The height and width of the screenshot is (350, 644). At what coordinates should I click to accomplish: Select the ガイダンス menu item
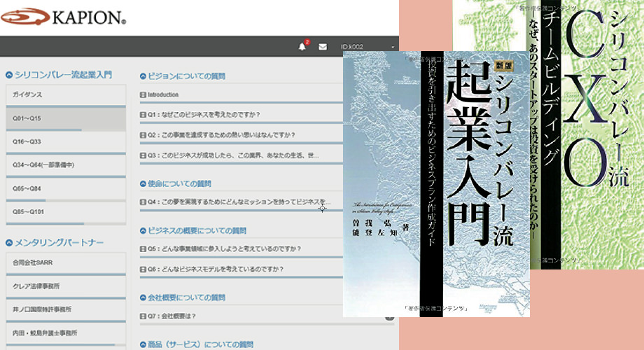coord(66,95)
